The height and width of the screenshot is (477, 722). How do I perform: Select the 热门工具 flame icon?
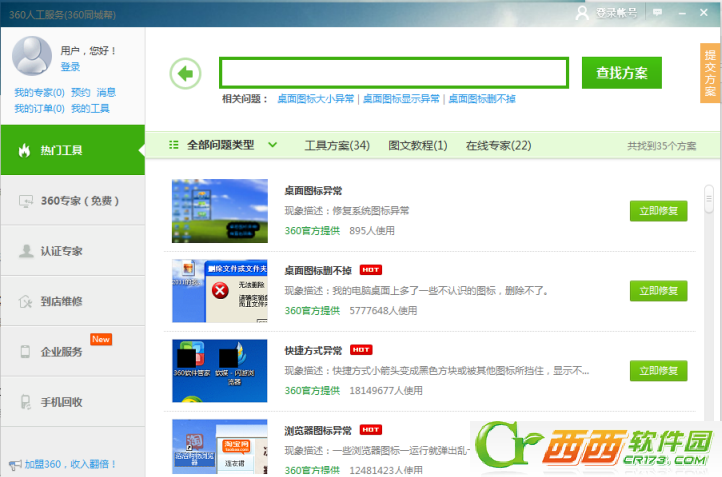point(24,151)
